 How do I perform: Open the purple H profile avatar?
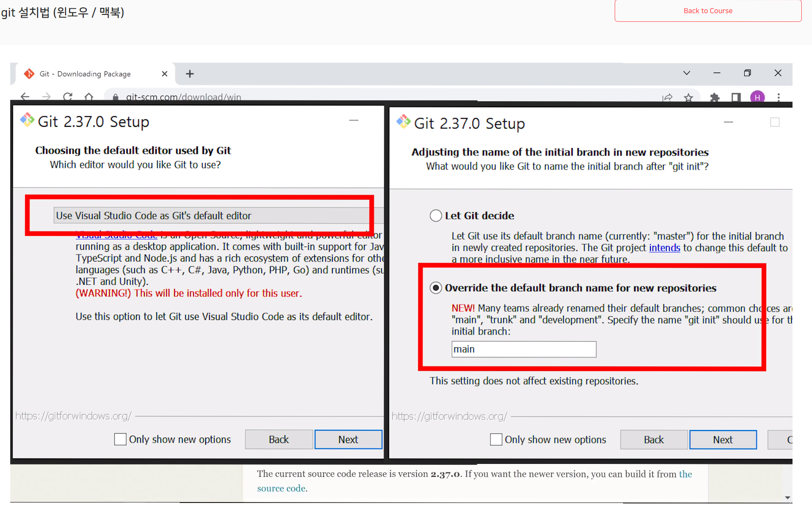click(x=757, y=97)
